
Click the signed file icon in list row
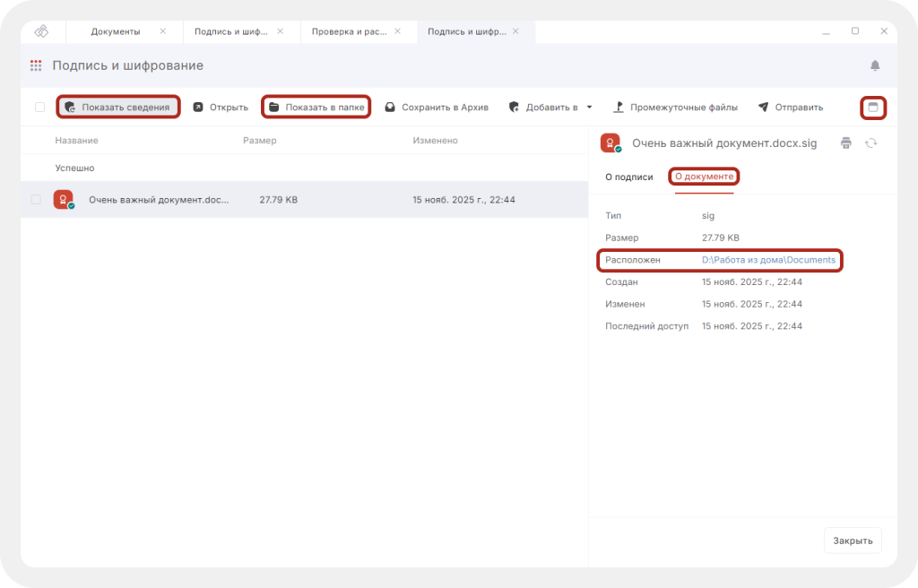(63, 200)
